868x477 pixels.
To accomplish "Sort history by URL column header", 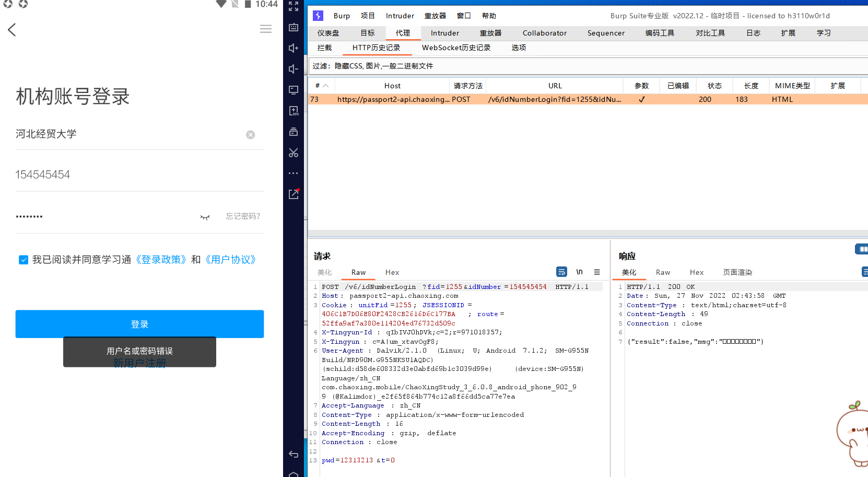I will tap(555, 86).
